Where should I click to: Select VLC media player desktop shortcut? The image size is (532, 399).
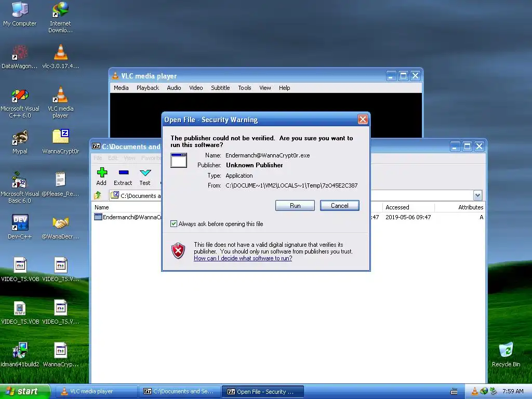pyautogui.click(x=60, y=102)
